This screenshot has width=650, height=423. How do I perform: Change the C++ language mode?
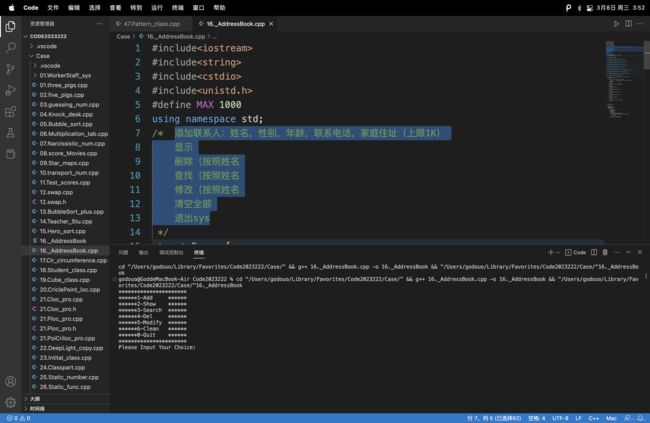tap(594, 418)
